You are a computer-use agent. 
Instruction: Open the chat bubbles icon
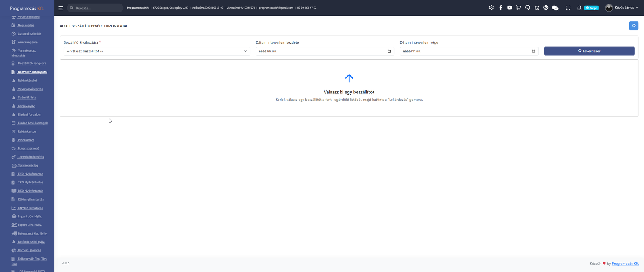pyautogui.click(x=555, y=8)
